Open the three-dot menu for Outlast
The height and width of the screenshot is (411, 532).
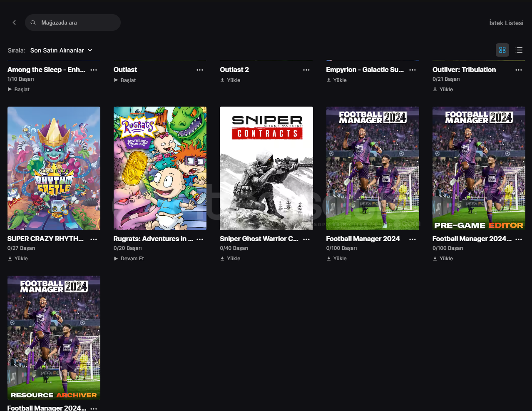pyautogui.click(x=200, y=70)
